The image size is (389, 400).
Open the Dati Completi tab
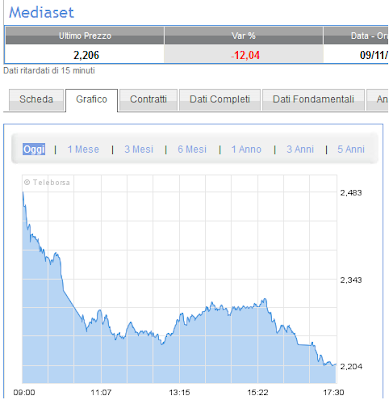tap(220, 100)
